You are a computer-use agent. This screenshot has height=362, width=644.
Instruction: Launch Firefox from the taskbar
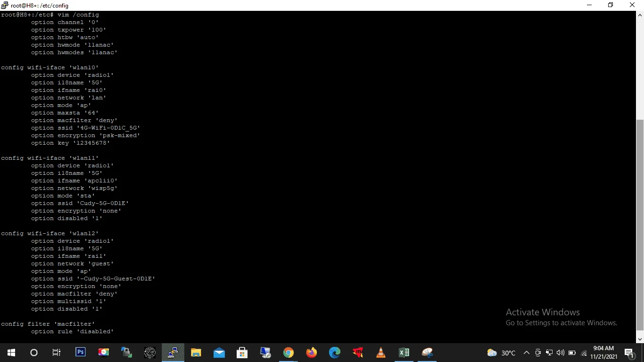pyautogui.click(x=312, y=353)
